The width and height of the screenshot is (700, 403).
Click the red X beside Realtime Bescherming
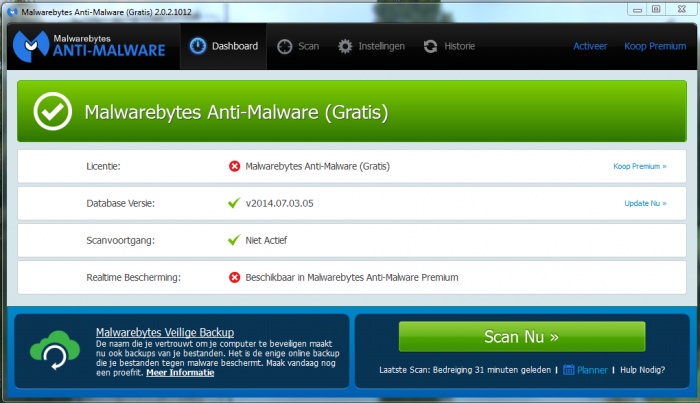pos(234,277)
